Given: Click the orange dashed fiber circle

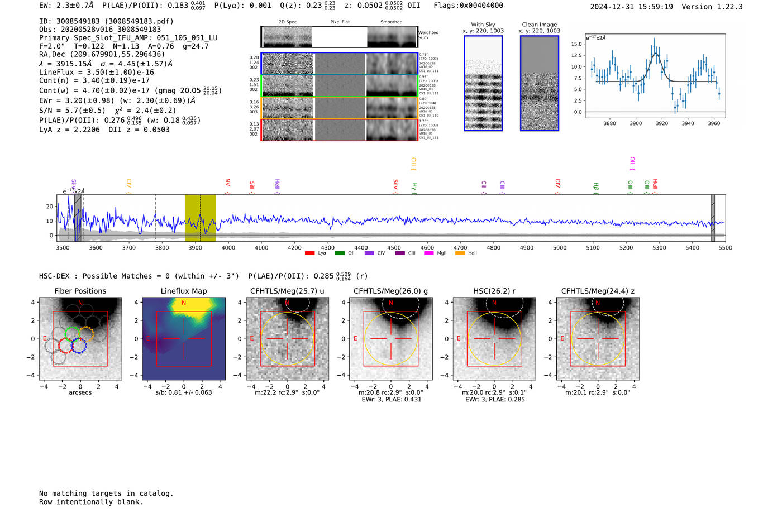Looking at the screenshot, I should (86, 334).
